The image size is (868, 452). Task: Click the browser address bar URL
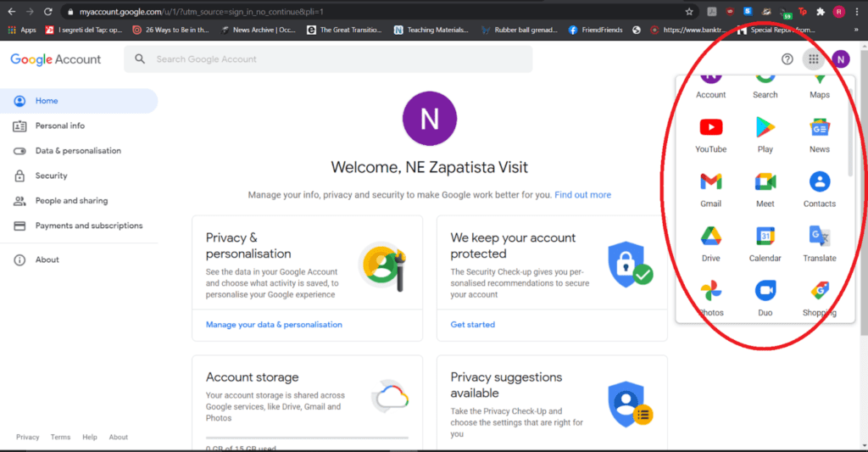[202, 12]
